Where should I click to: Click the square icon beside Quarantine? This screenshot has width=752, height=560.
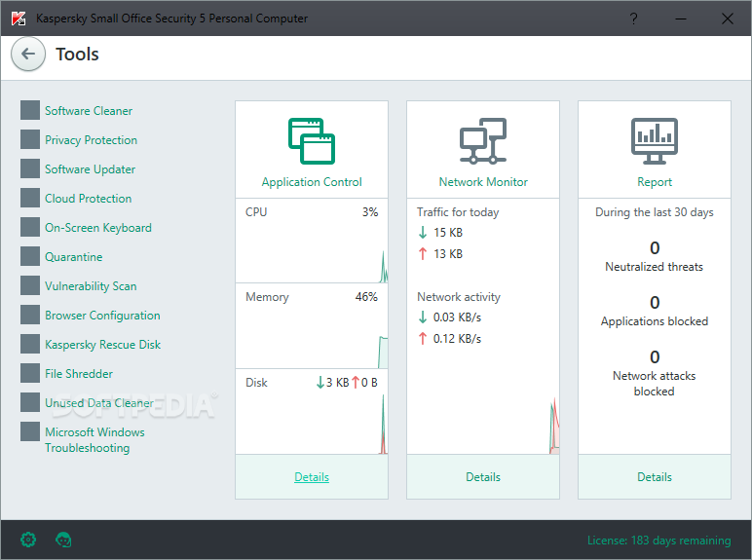point(30,256)
